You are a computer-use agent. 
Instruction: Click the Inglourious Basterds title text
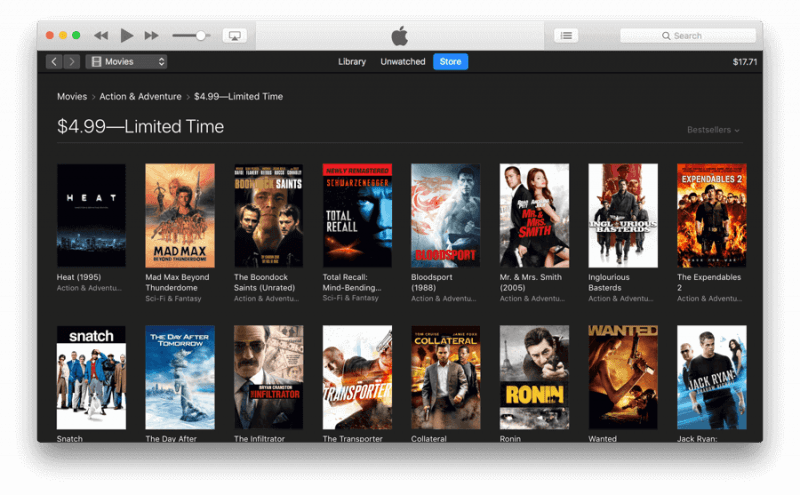609,282
